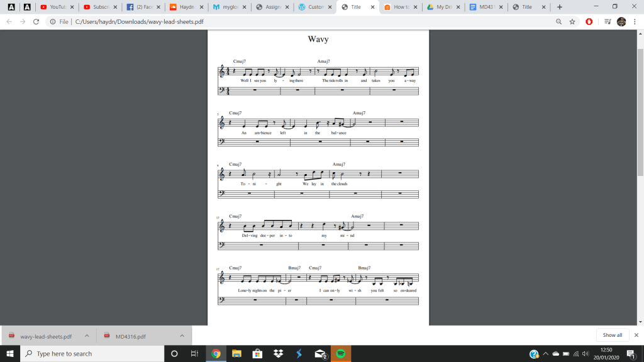644x362 pixels.
Task: Open the new tab with plus button
Action: [560, 7]
